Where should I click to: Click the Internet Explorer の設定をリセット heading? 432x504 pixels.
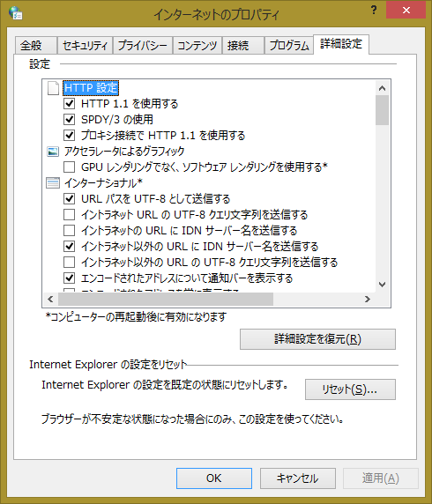[108, 365]
